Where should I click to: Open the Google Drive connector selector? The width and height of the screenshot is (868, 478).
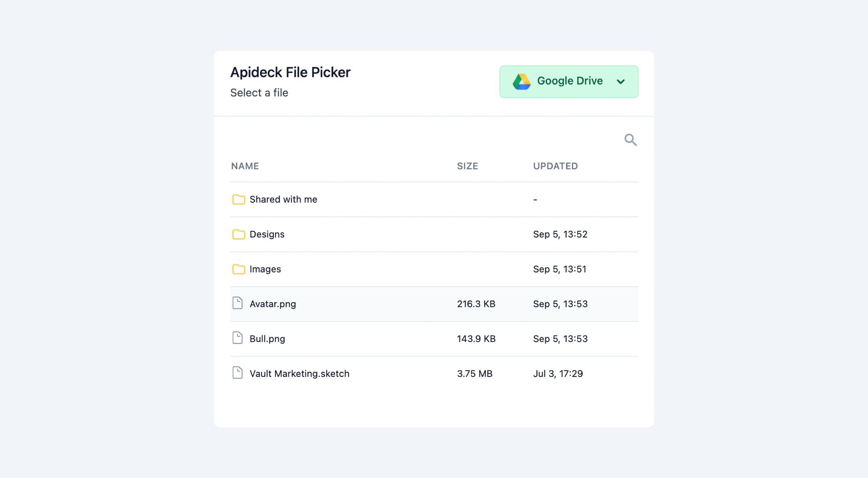[569, 81]
